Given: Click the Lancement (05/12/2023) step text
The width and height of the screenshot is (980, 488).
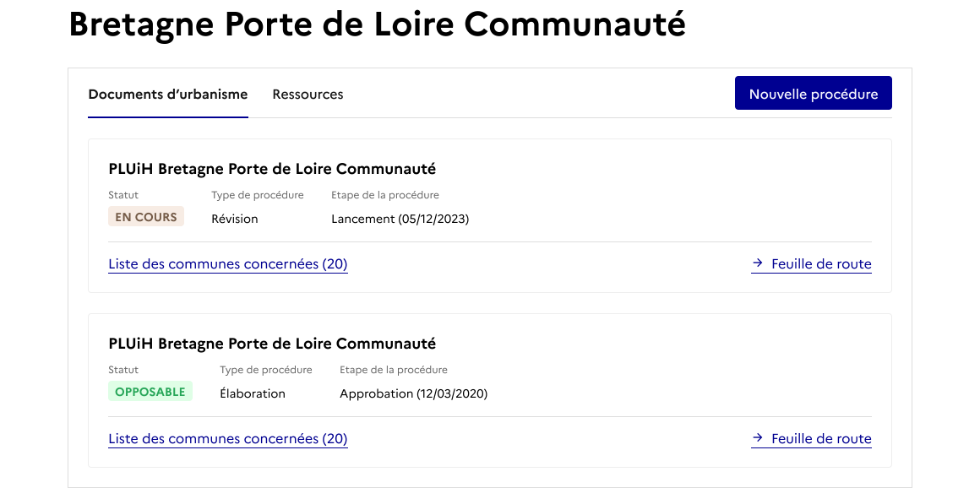Looking at the screenshot, I should 400,219.
